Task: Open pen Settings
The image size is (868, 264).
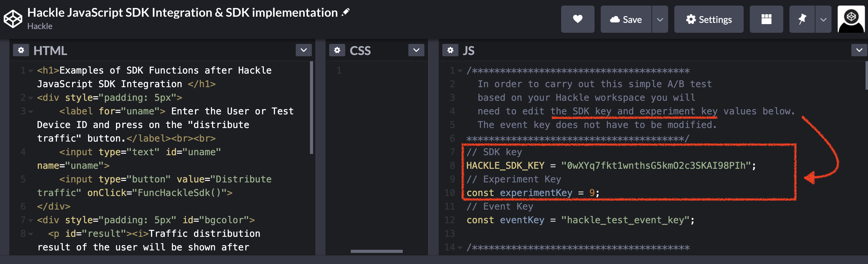Action: [709, 19]
